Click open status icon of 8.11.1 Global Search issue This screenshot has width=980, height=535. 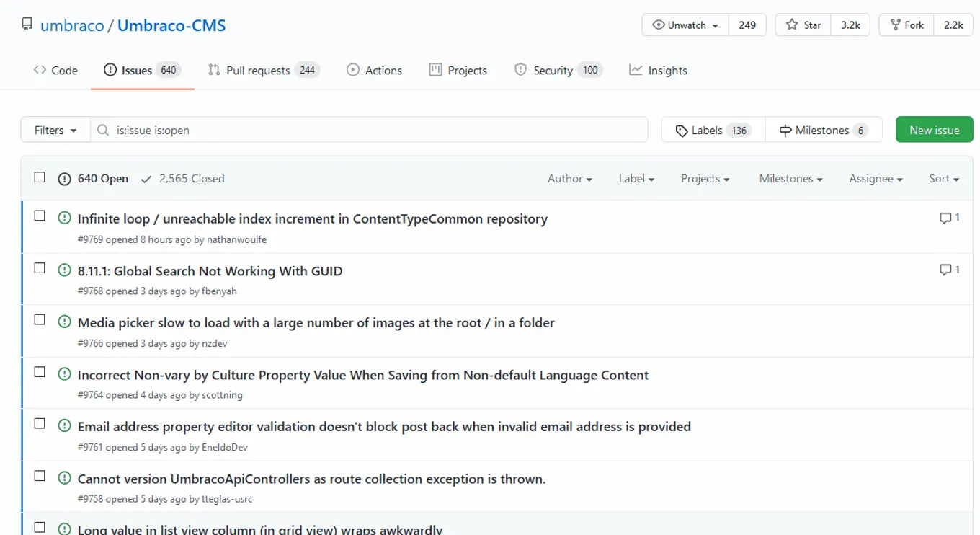[65, 270]
